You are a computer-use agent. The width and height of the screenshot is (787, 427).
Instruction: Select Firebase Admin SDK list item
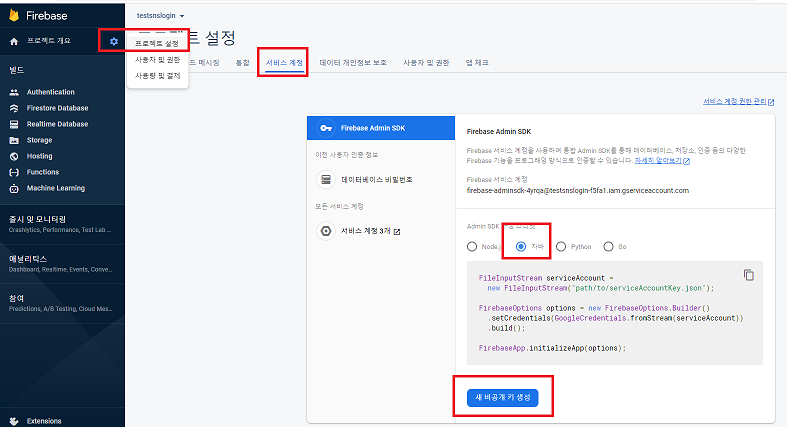[x=381, y=128]
